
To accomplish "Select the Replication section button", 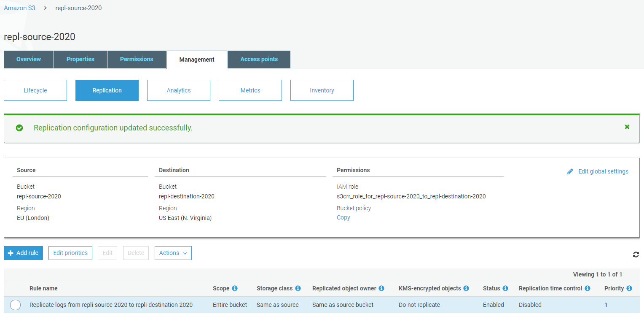I will pyautogui.click(x=107, y=90).
